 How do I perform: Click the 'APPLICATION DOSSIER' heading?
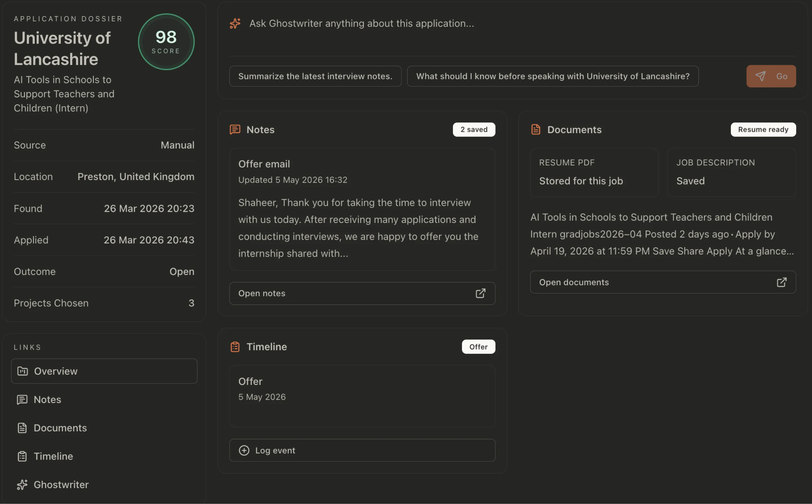click(x=68, y=19)
